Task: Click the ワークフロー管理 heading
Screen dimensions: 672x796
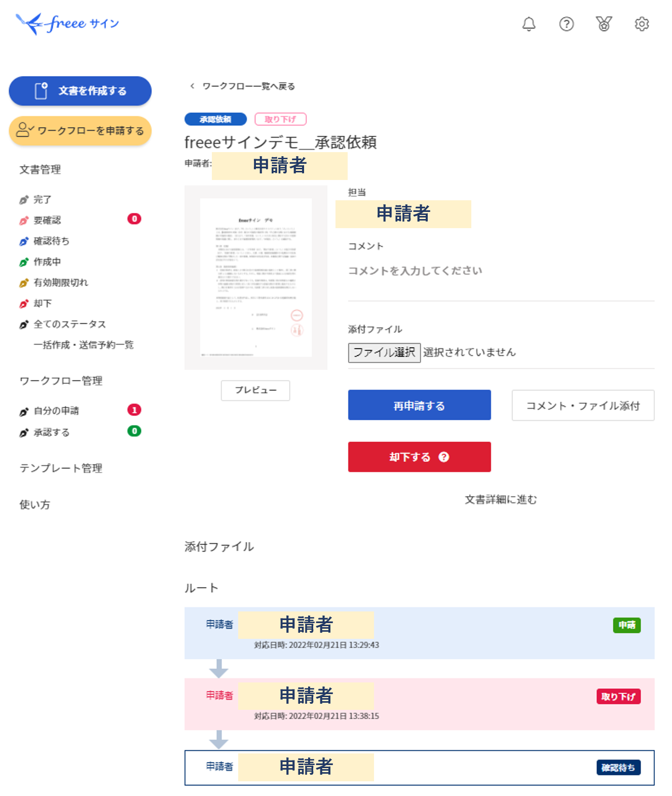Action: point(61,381)
